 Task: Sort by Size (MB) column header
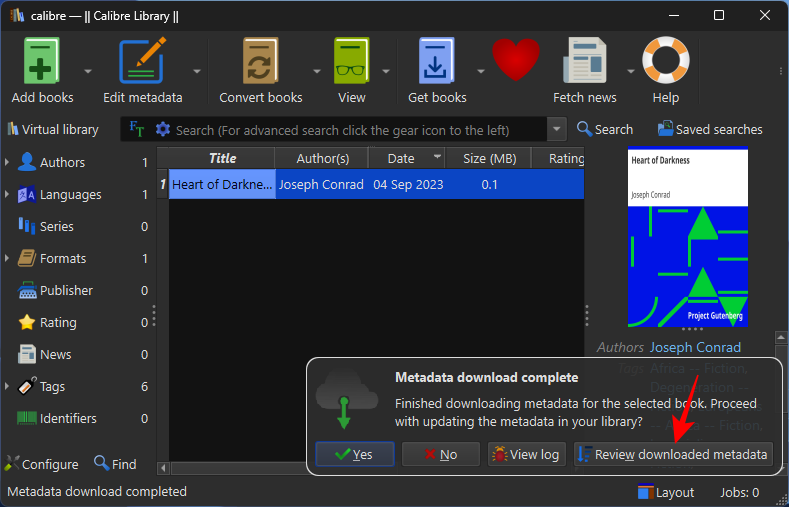tap(489, 158)
